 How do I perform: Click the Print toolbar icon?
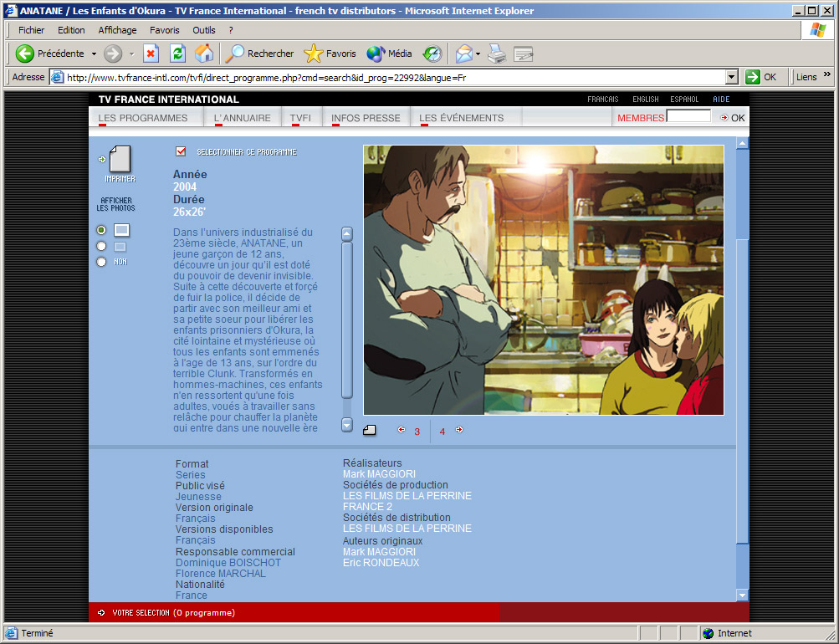coord(497,54)
